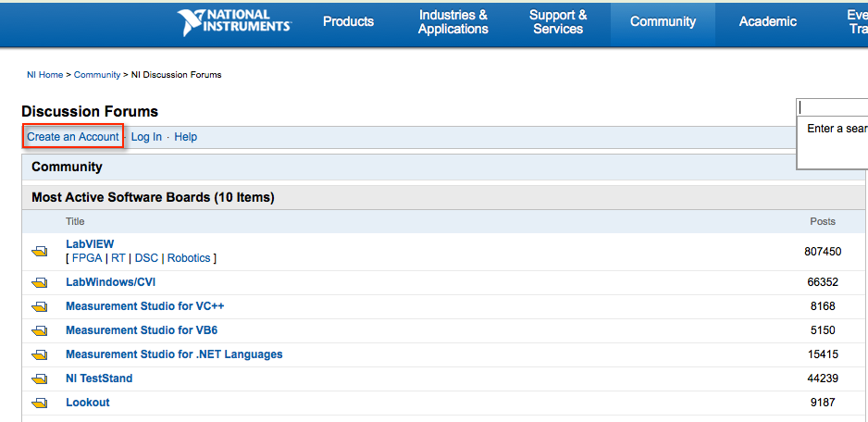Open the Products menu
This screenshot has height=422, width=868.
click(348, 22)
